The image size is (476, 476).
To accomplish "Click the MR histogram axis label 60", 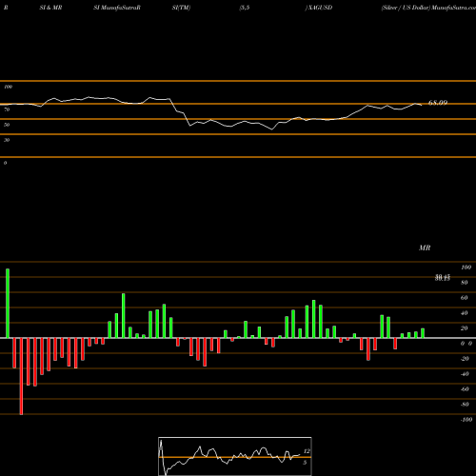I will pyautogui.click(x=465, y=298).
